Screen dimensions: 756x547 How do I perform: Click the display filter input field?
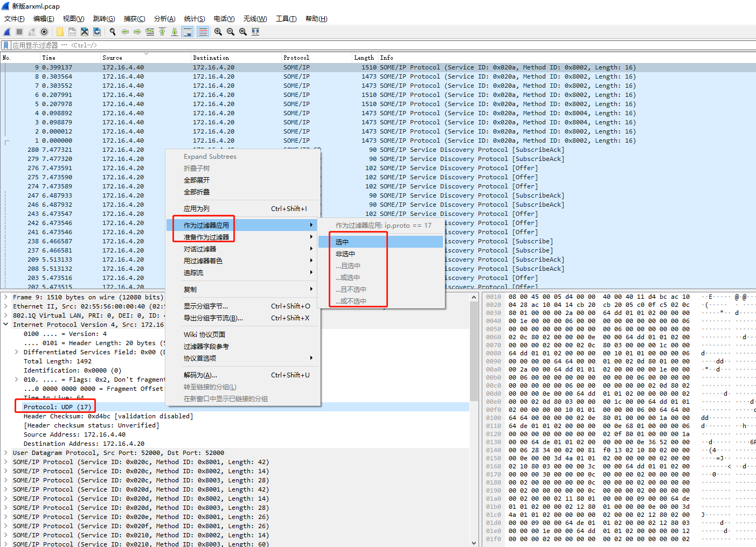[383, 45]
